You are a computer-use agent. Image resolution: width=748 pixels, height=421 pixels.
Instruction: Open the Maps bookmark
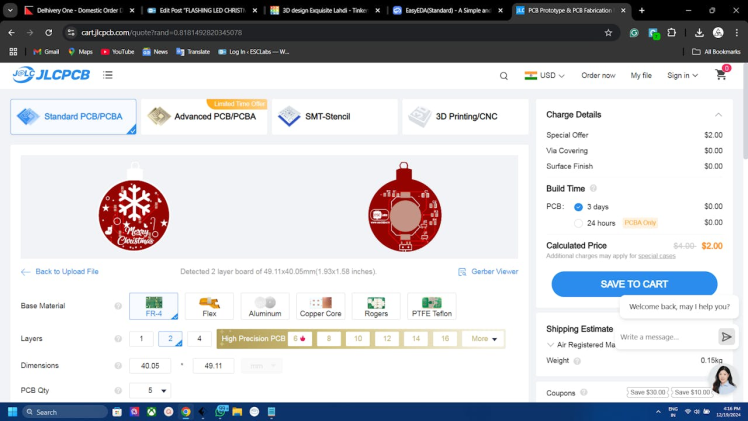tap(80, 51)
